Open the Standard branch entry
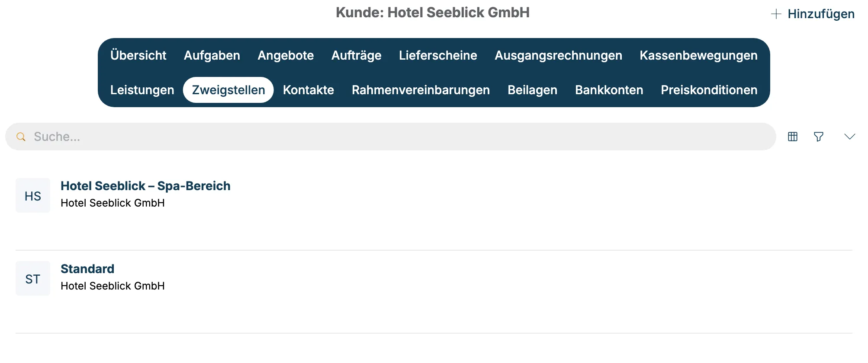This screenshot has width=868, height=363. tap(87, 269)
